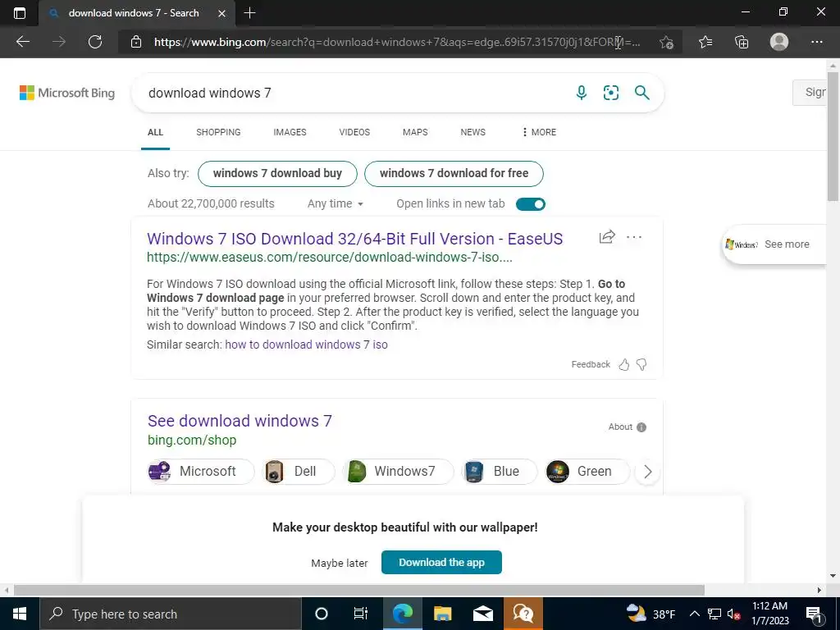
Task: Click the Download the app button
Action: pyautogui.click(x=441, y=563)
